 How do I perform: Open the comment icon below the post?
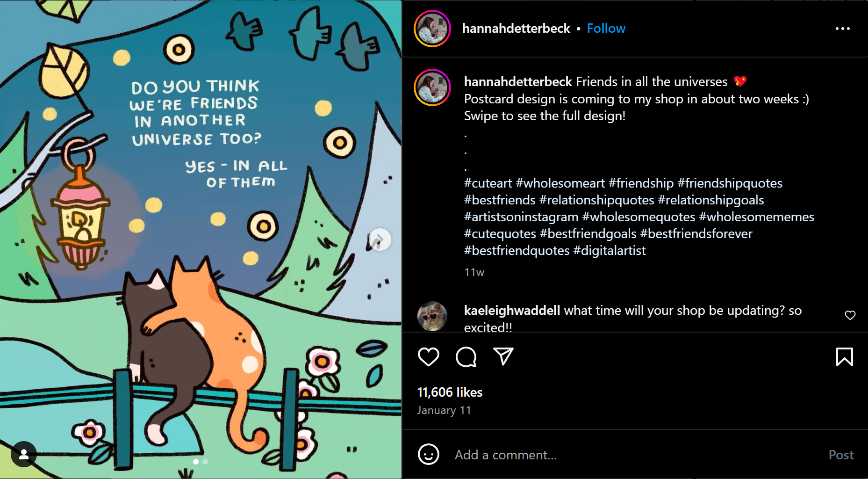pyautogui.click(x=466, y=357)
